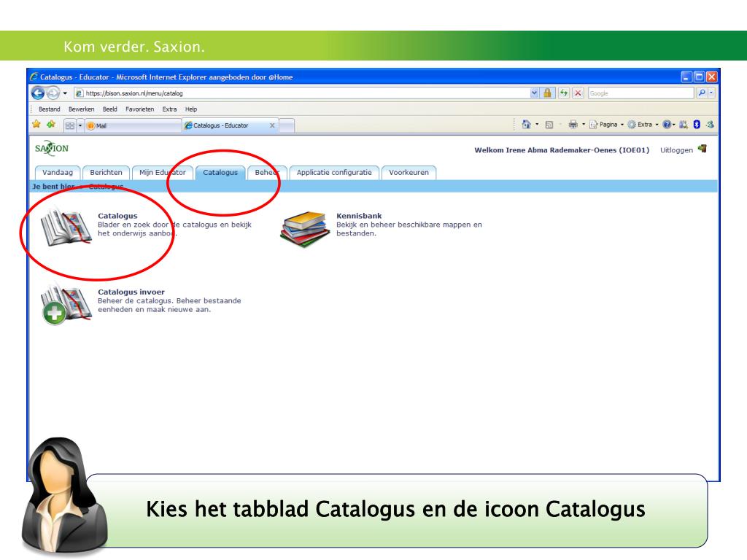Open the recent pages dropdown beside Forward
747x560 pixels.
pos(65,93)
